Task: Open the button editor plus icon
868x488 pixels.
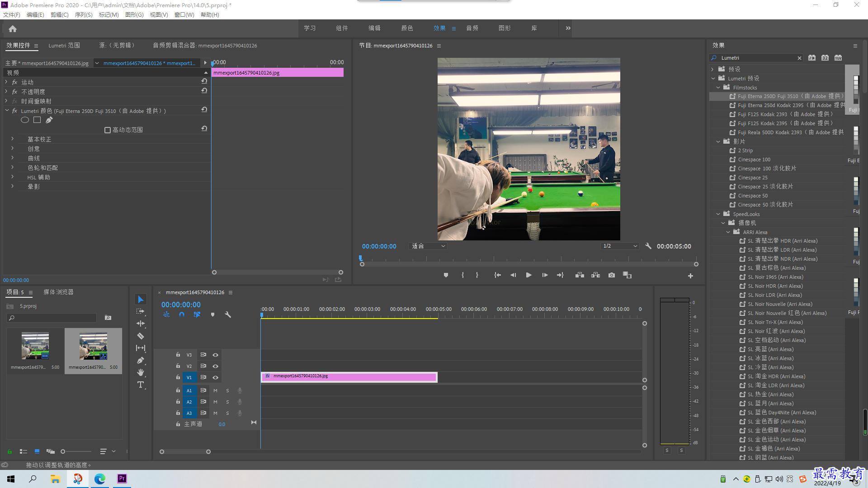Action: 690,276
